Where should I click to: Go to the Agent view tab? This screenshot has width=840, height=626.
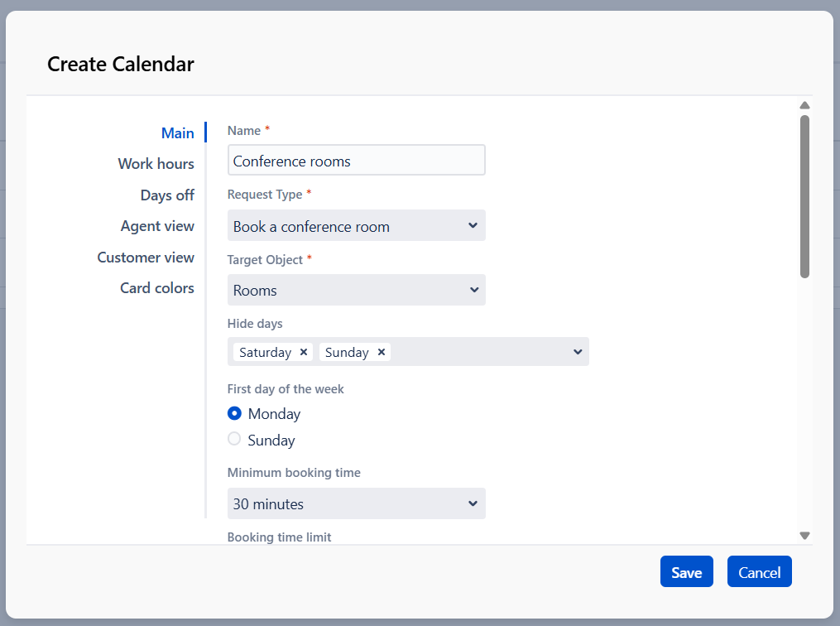157,226
